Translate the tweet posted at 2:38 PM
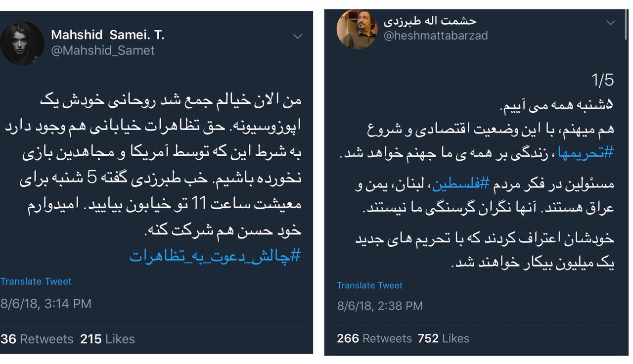The image size is (633, 364). [x=369, y=285]
